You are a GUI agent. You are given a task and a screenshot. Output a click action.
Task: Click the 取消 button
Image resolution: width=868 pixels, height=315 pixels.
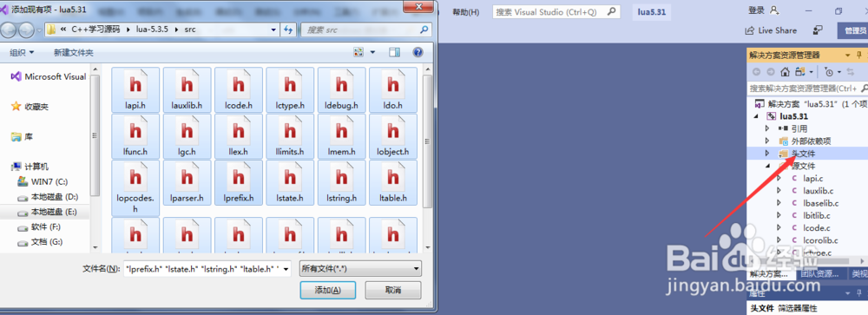[x=393, y=290]
